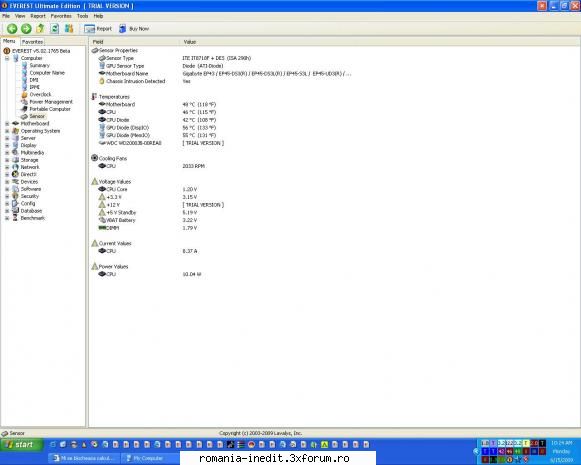Switch to the Menu tab
The height and width of the screenshot is (465, 581).
tap(9, 41)
